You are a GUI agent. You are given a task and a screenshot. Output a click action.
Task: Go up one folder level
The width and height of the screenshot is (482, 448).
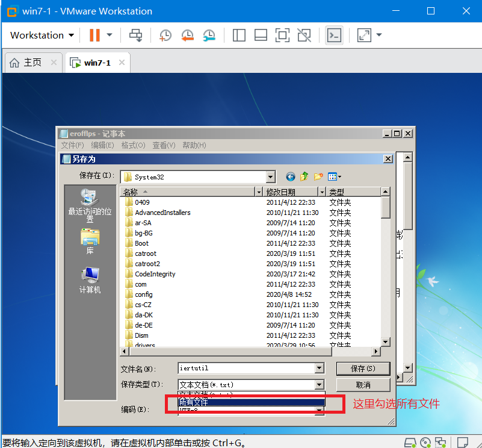point(304,176)
